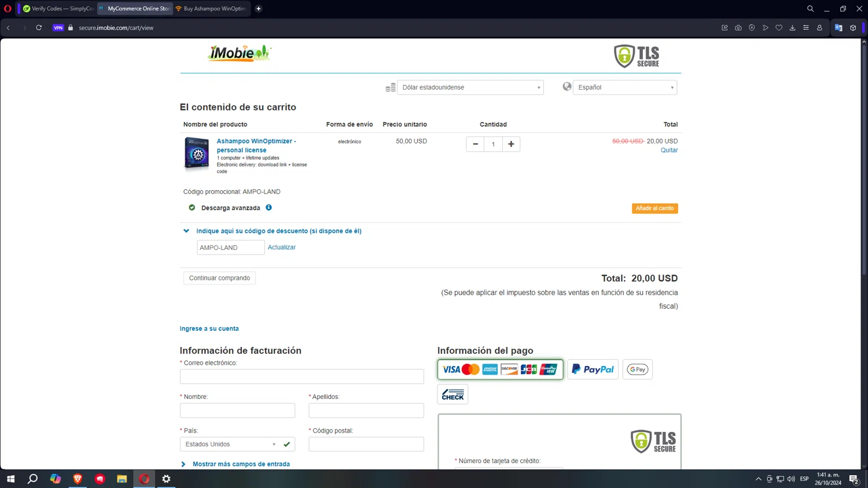Switch to Verify Codes SimplyCodes tab

57,9
